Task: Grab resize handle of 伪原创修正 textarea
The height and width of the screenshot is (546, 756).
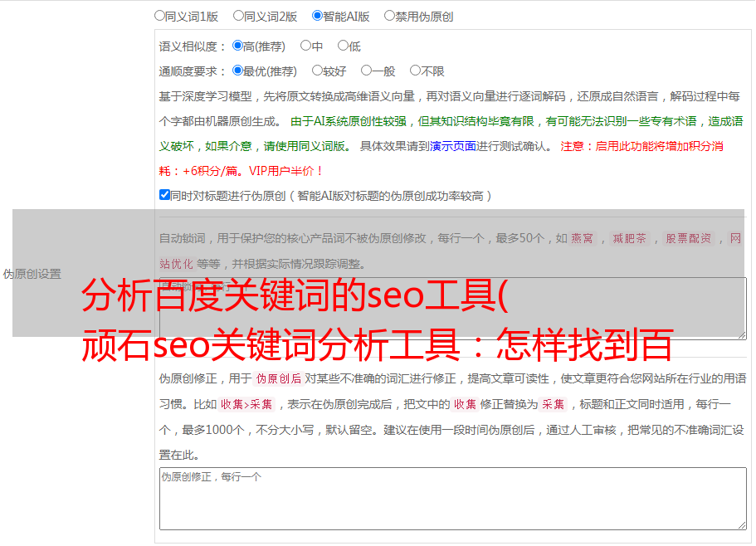Action: click(x=742, y=524)
